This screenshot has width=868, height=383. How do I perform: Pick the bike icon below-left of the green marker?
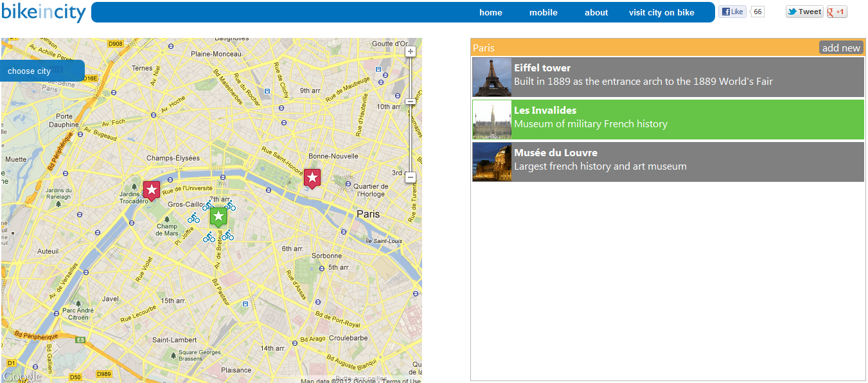(209, 237)
